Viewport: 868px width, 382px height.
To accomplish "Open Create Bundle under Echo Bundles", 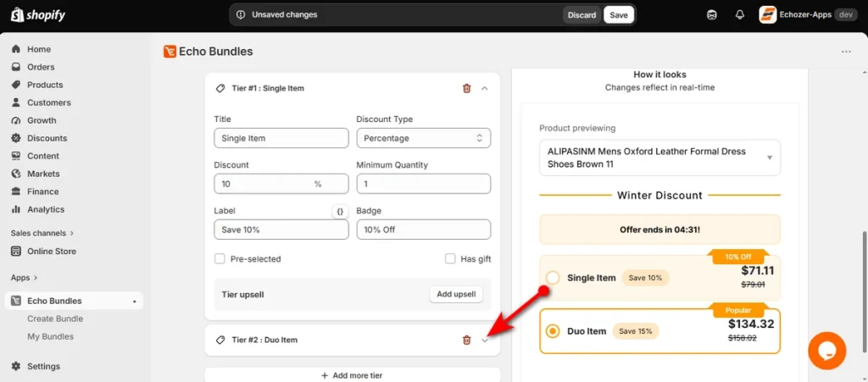I will [55, 318].
